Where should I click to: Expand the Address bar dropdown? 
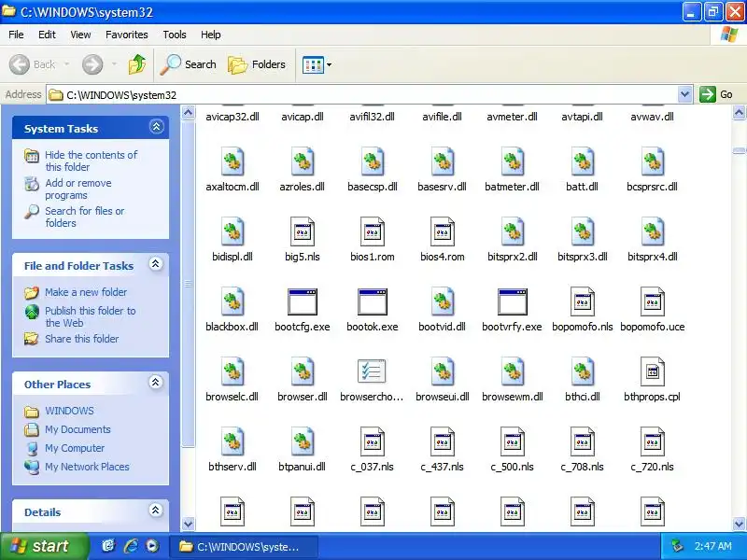click(684, 94)
